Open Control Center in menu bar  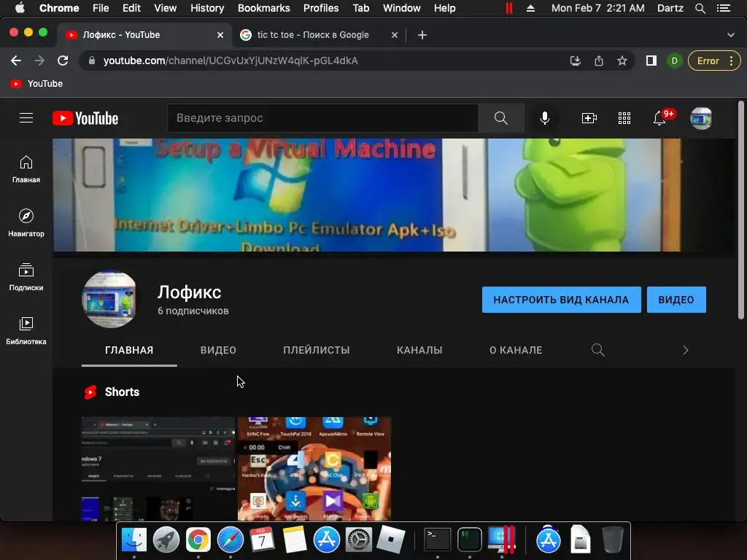click(x=724, y=8)
